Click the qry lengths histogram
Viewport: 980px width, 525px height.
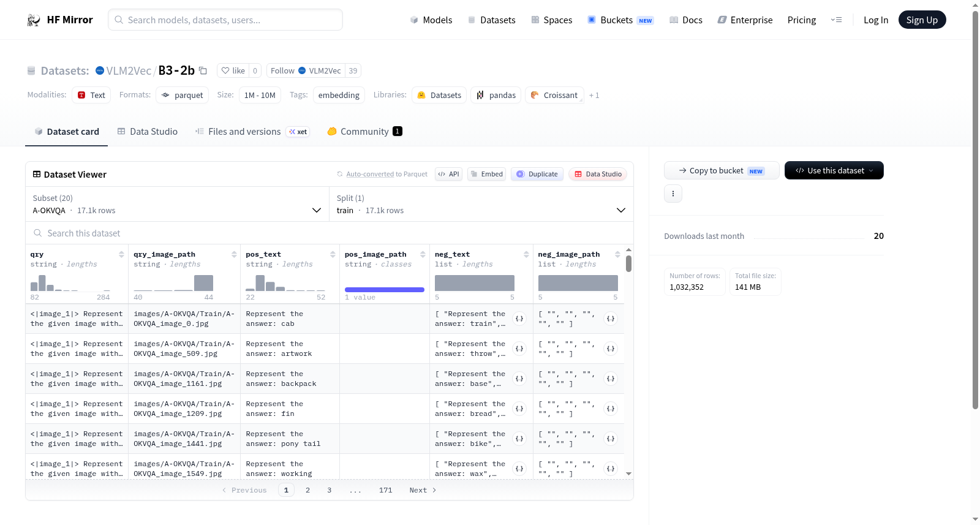(x=70, y=282)
